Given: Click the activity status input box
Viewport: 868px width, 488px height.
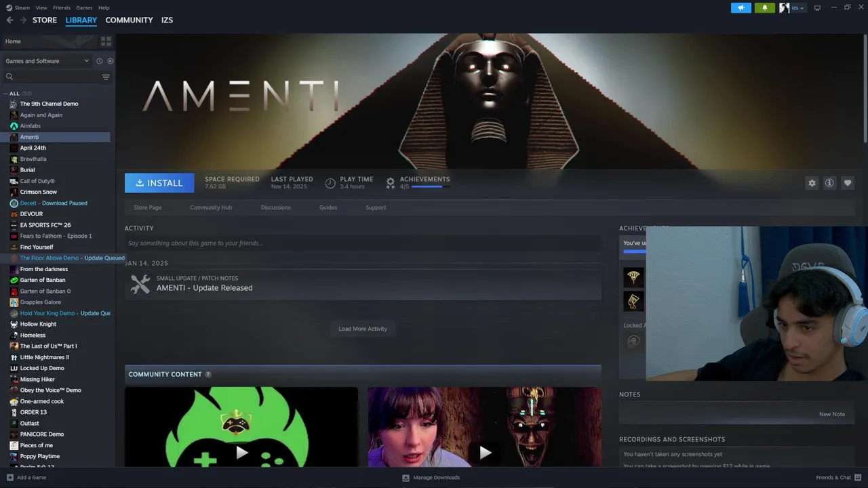Looking at the screenshot, I should (x=363, y=243).
